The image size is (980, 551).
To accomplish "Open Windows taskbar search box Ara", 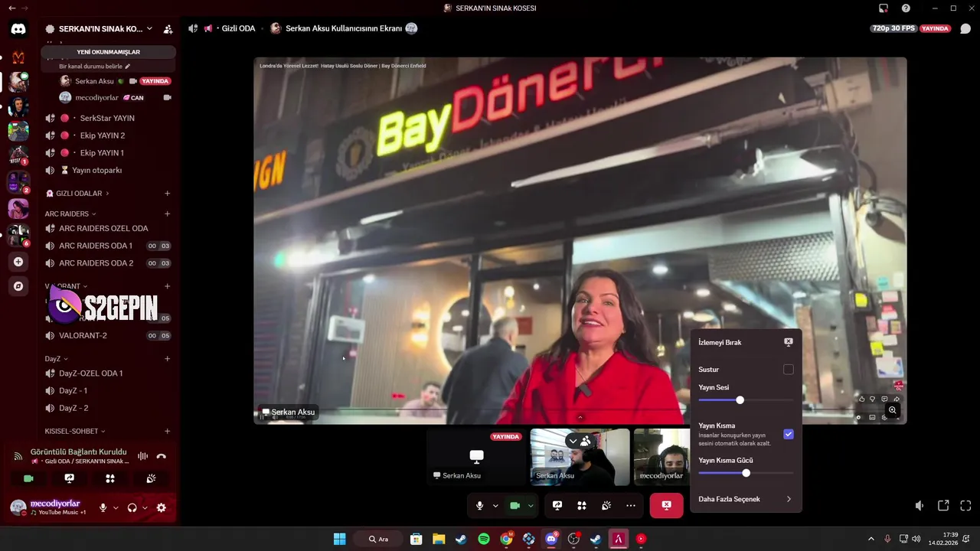I will (x=380, y=539).
